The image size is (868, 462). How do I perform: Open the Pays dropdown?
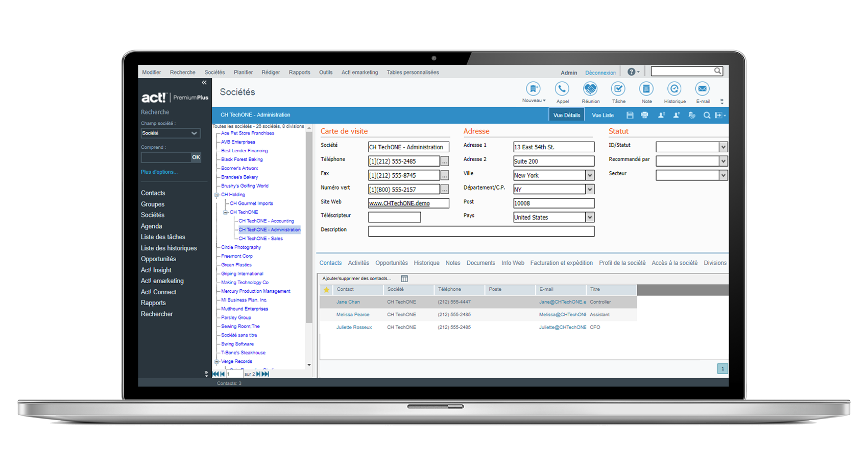click(590, 218)
